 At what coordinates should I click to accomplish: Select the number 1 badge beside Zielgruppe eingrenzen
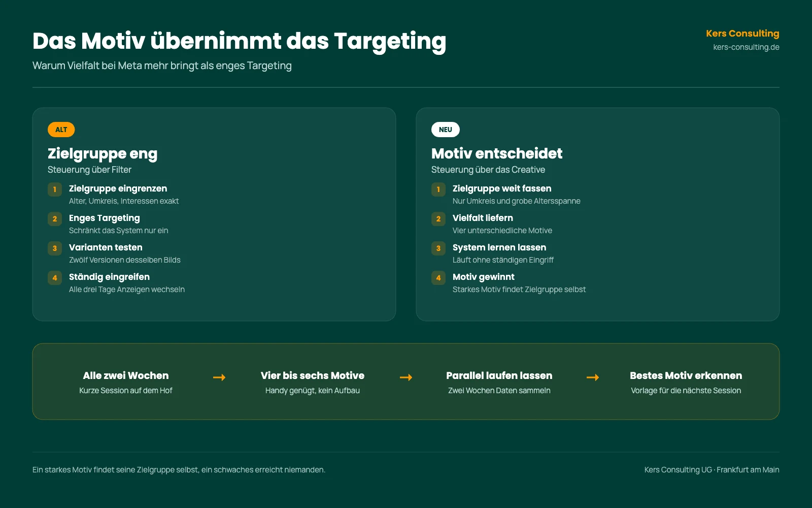pos(55,189)
